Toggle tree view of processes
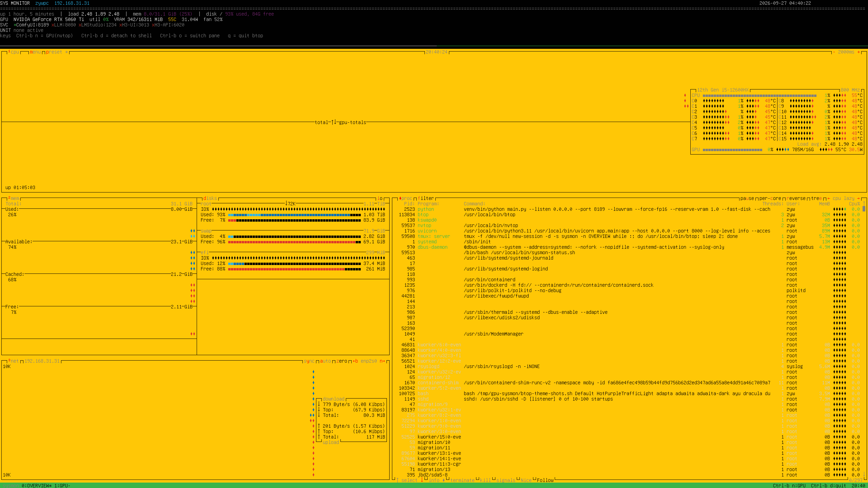Screen dimensions: 868x488 pyautogui.click(x=816, y=198)
